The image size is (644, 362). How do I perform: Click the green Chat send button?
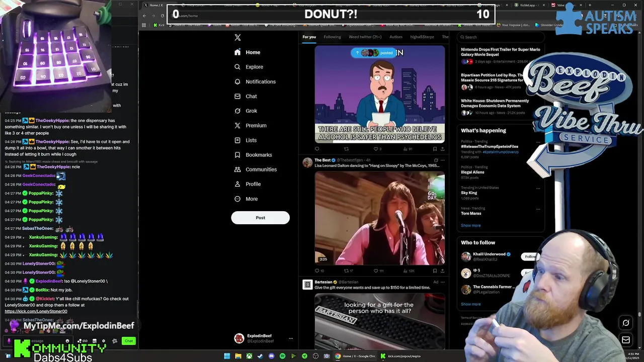click(129, 341)
